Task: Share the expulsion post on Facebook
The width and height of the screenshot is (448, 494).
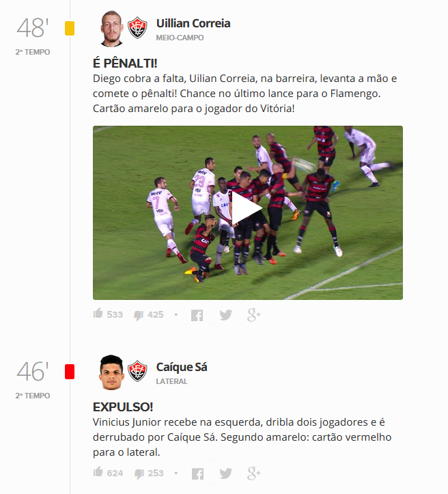Action: (197, 474)
